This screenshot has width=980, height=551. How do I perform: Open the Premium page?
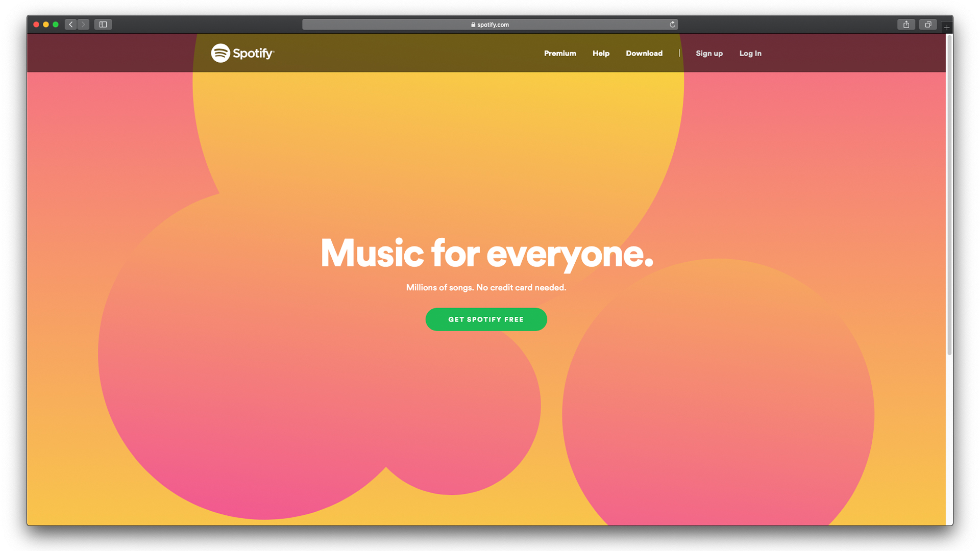pyautogui.click(x=560, y=53)
